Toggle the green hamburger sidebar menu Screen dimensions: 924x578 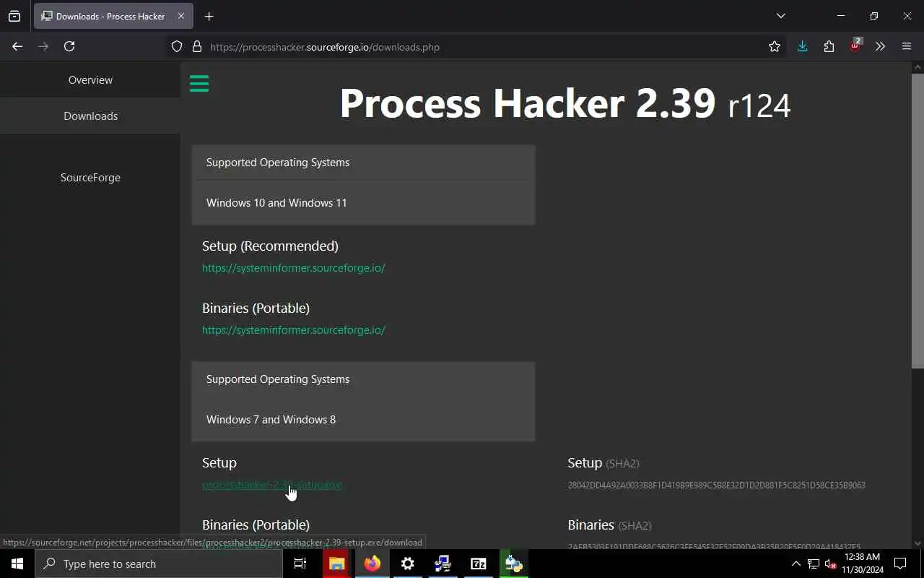click(x=199, y=84)
